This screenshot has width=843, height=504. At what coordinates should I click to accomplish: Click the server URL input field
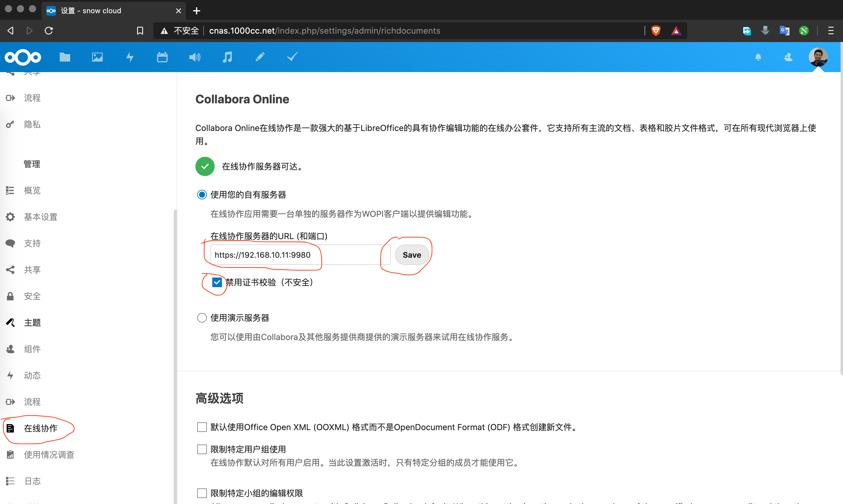click(300, 255)
